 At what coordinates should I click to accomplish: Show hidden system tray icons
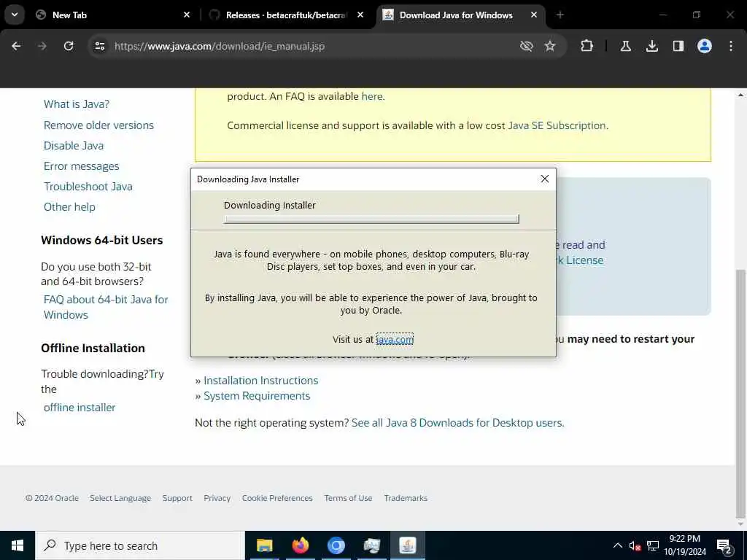617,545
